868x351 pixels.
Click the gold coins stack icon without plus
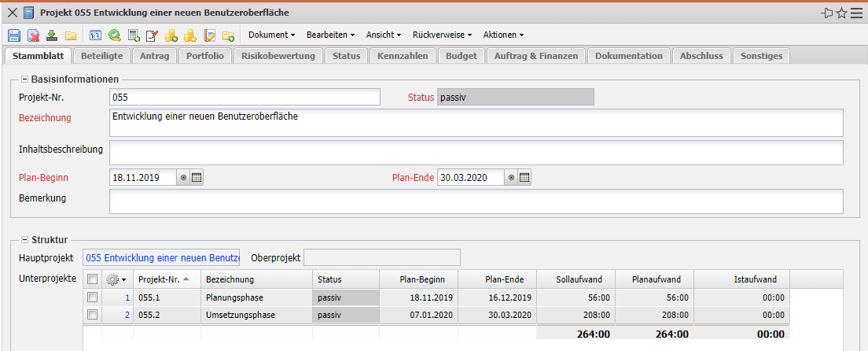pos(190,35)
